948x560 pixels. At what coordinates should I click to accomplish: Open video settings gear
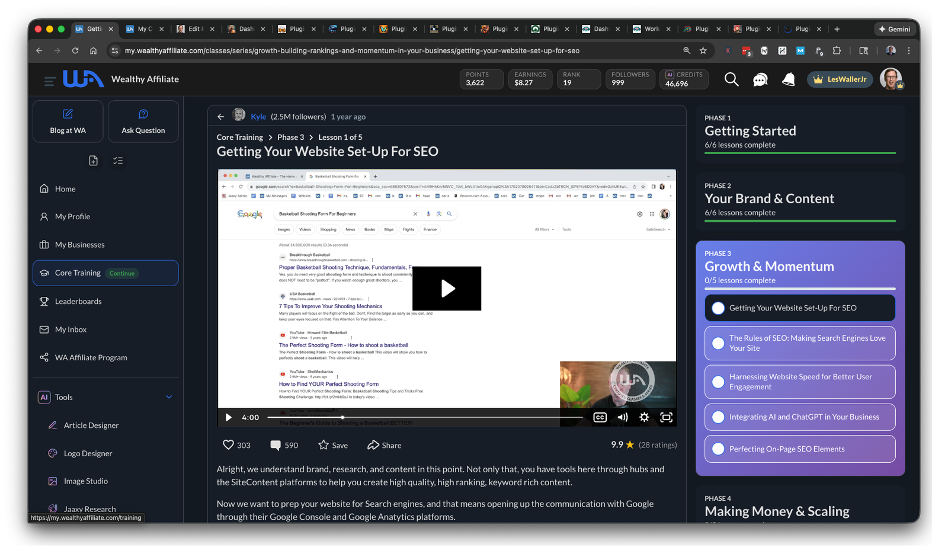pos(644,417)
